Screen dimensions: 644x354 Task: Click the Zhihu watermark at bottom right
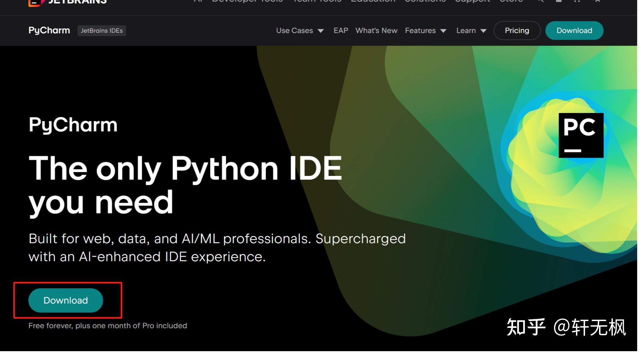(566, 327)
